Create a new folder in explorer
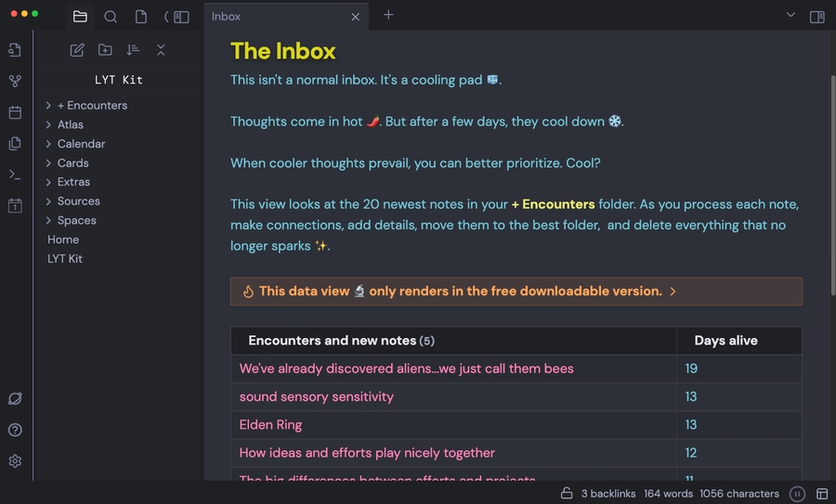The image size is (836, 504). [105, 50]
